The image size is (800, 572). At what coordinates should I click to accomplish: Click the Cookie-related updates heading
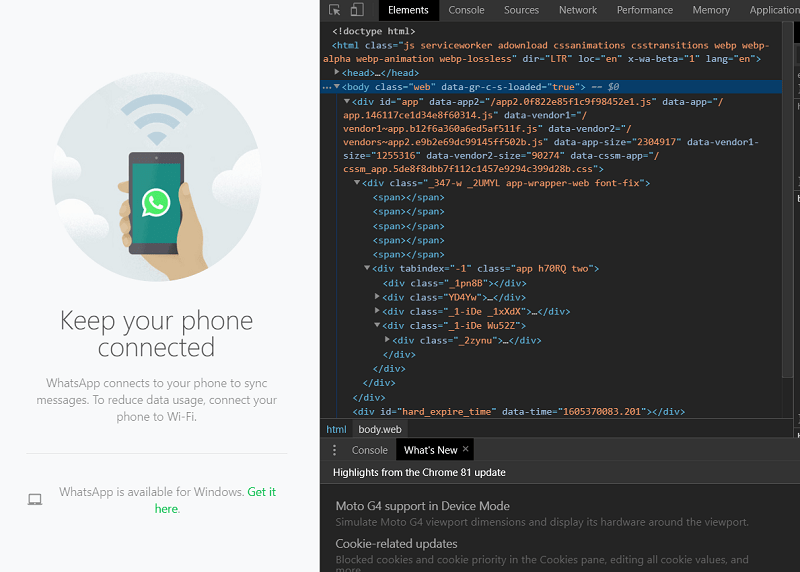[x=396, y=544]
